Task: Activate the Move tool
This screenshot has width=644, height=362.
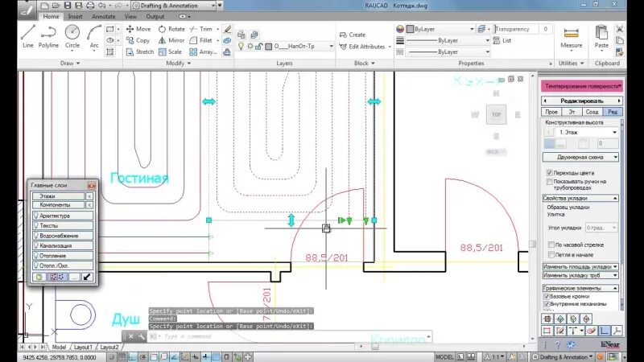Action: coord(138,29)
